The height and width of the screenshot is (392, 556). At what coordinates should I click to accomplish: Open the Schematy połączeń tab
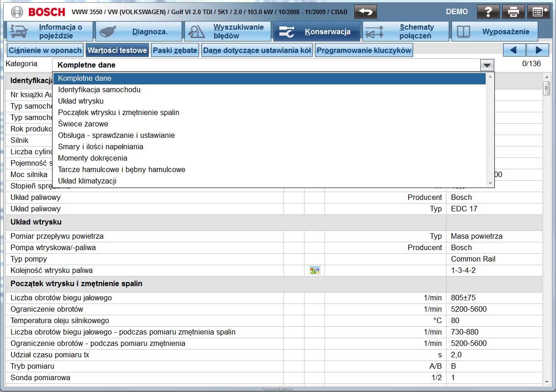[x=405, y=31]
